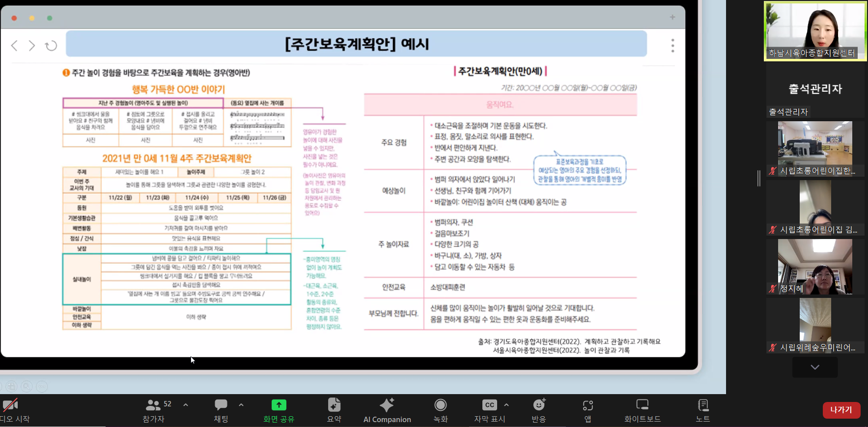Screen dimensions: 868x427
Task: Select the 시립초롱어린이집한 participant video
Action: tap(815, 149)
